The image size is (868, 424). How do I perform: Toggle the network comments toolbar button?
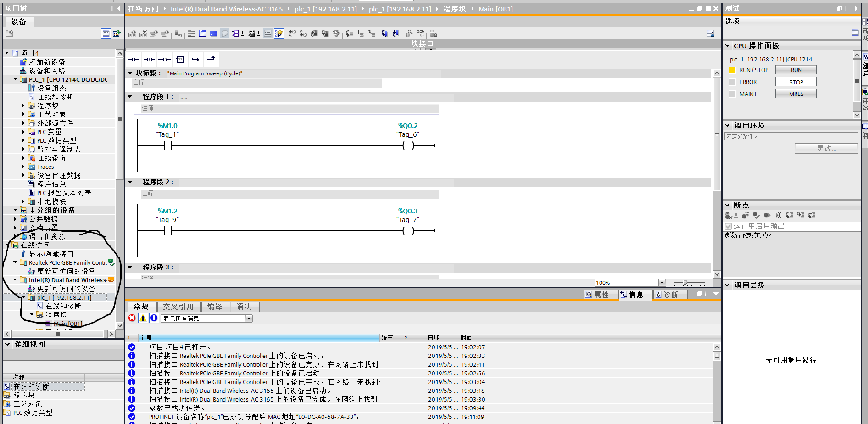click(x=225, y=33)
